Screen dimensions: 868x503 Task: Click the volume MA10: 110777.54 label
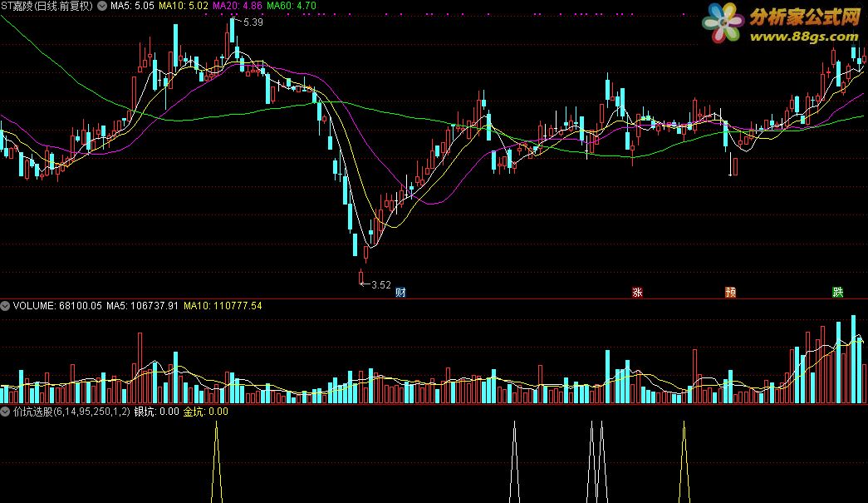point(223,306)
